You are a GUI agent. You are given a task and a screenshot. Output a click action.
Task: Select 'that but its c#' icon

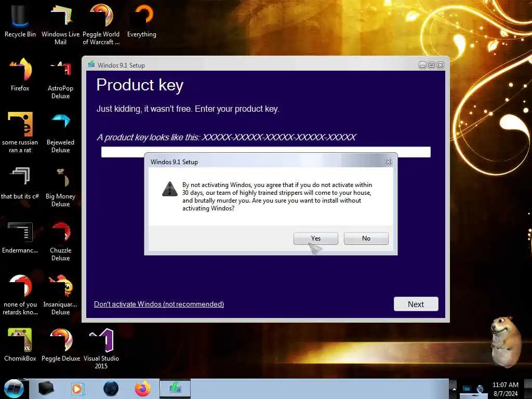[20, 183]
